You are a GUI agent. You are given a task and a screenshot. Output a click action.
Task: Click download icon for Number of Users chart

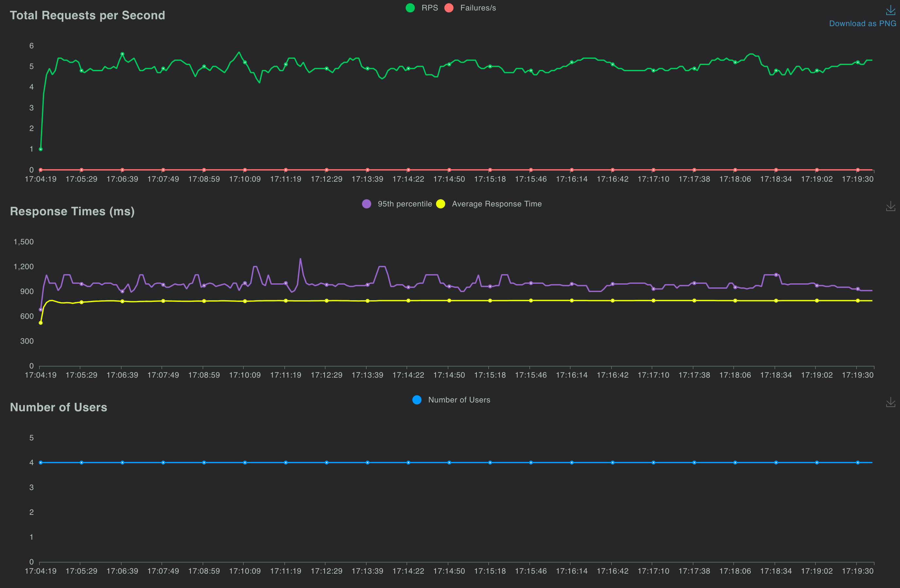[890, 402]
